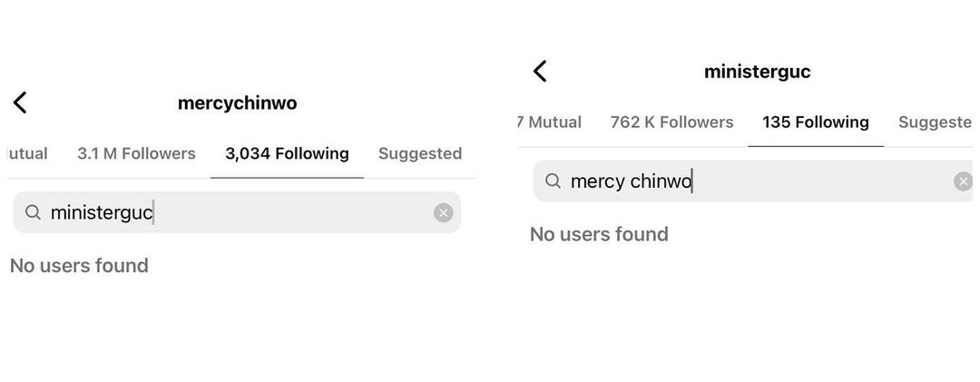Focus search field containing ministerguc
The width and height of the screenshot is (980, 382).
237,212
